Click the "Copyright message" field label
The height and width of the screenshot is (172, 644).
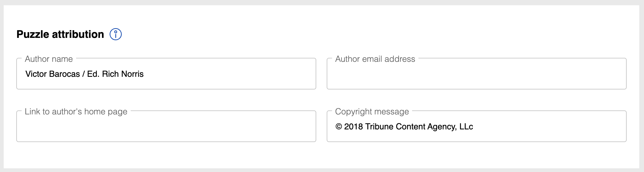tap(372, 112)
